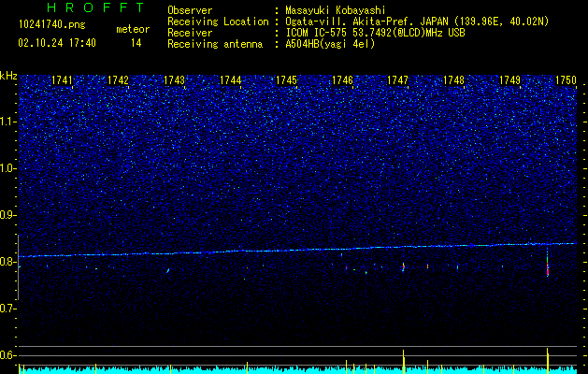Click time marker 1746
Image resolution: width=588 pixels, height=374 pixels.
tap(342, 80)
